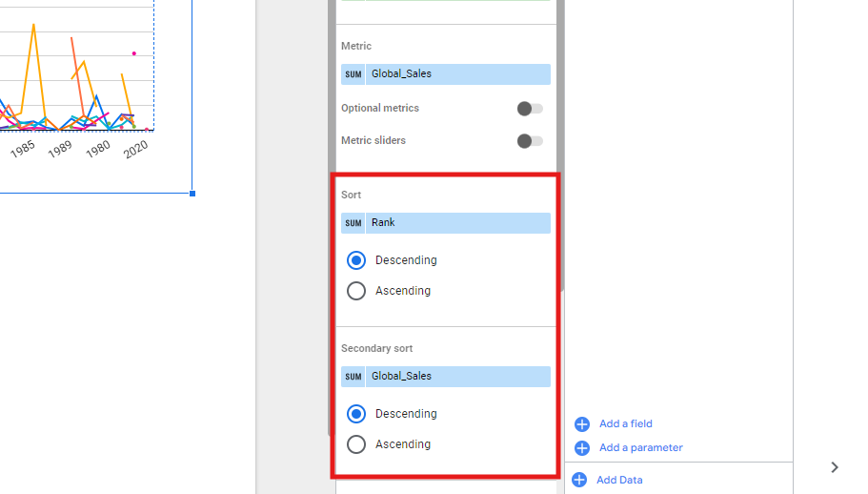Click the plus icon beside Add Data
This screenshot has width=868, height=494.
pos(578,480)
